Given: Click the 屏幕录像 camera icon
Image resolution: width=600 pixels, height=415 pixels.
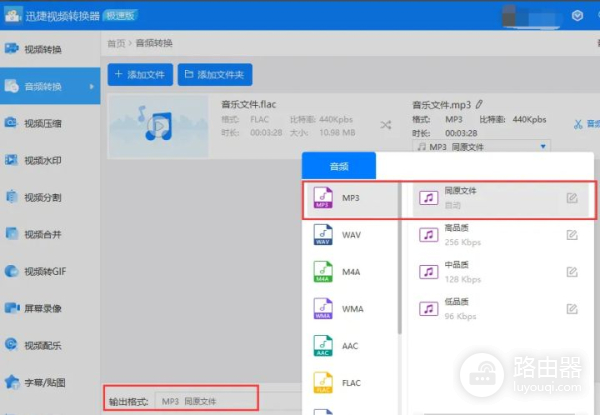Looking at the screenshot, I should tap(11, 308).
